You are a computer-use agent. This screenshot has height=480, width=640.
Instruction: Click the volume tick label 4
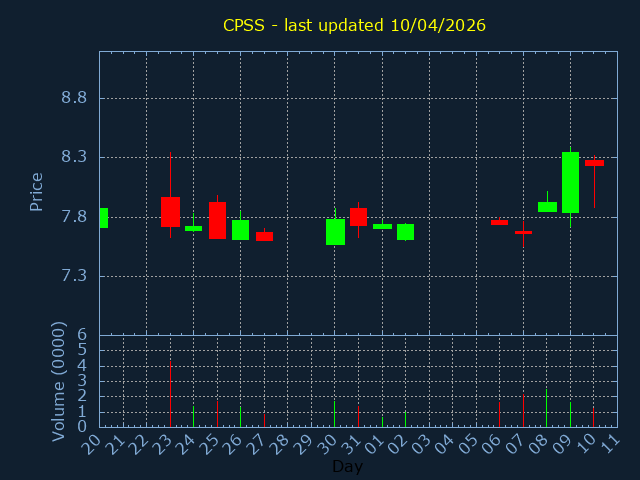(x=82, y=365)
